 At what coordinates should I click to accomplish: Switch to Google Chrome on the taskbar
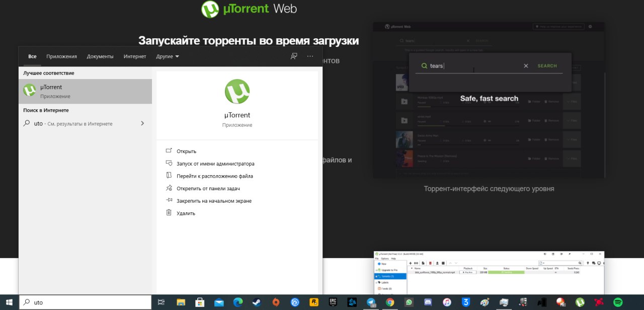tap(390, 302)
